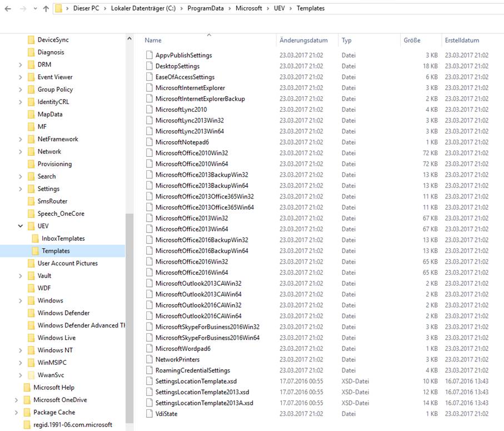Click the MicrosoftNotepad6 file icon
Image resolution: width=504 pixels, height=431 pixels.
coord(149,142)
